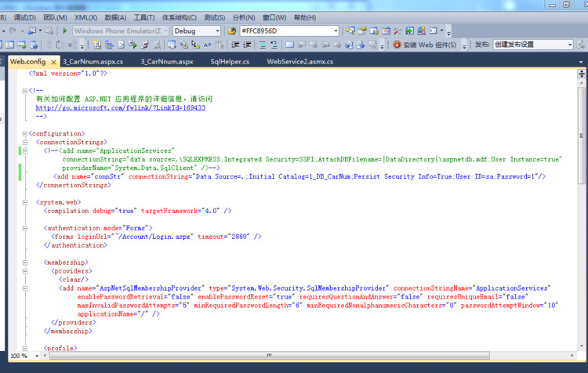Switch to the 3_CarNnum.aspx tab
Viewport: 588px width, 373px height.
167,62
